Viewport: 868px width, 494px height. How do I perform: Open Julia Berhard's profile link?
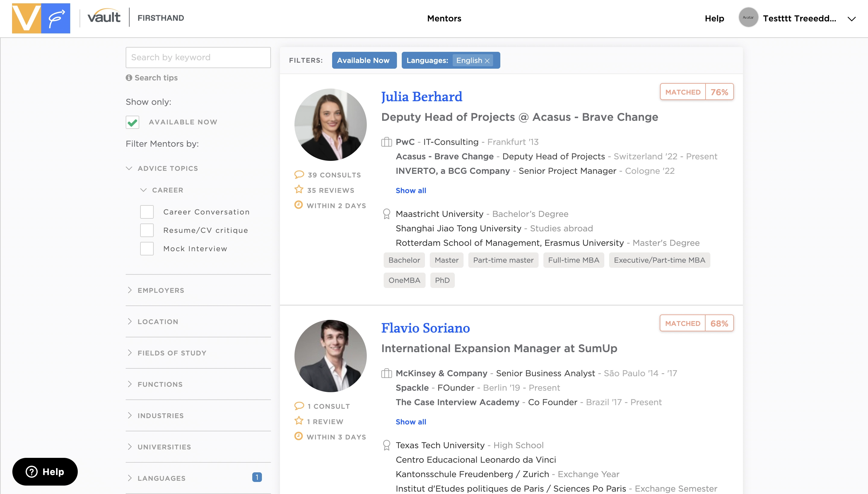click(421, 97)
